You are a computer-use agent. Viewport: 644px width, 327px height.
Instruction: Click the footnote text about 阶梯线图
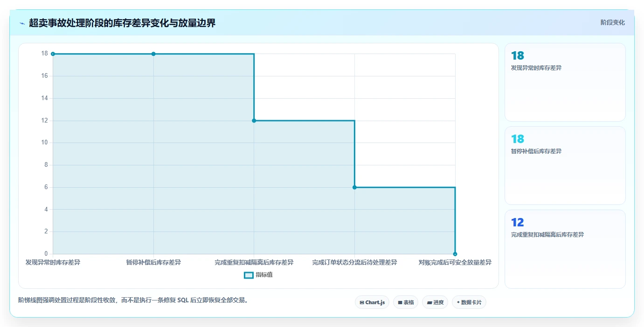click(134, 300)
